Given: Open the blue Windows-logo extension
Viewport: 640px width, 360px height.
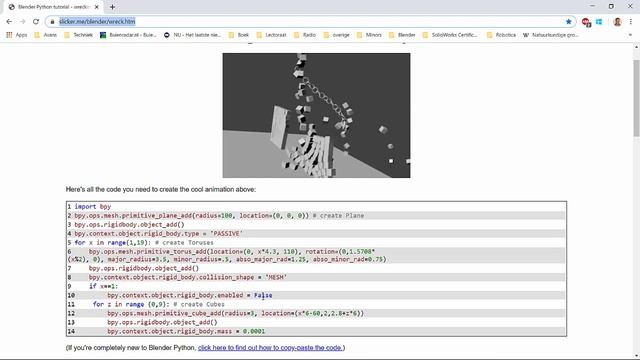Looking at the screenshot, I should coord(599,22).
